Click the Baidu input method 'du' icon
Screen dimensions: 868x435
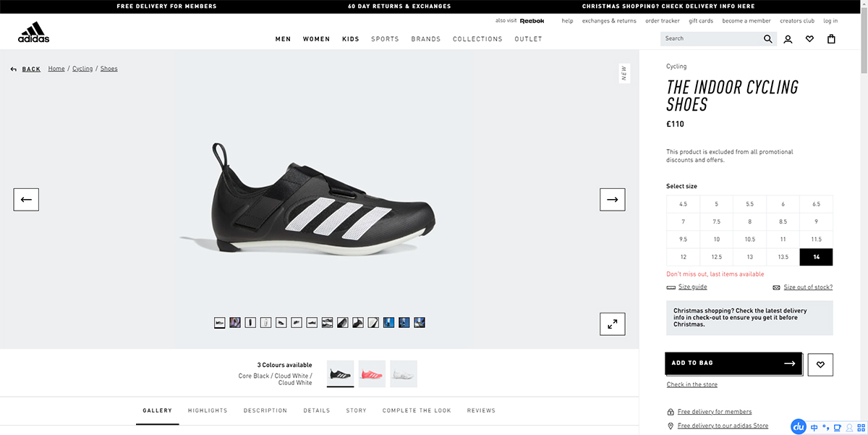(x=799, y=427)
